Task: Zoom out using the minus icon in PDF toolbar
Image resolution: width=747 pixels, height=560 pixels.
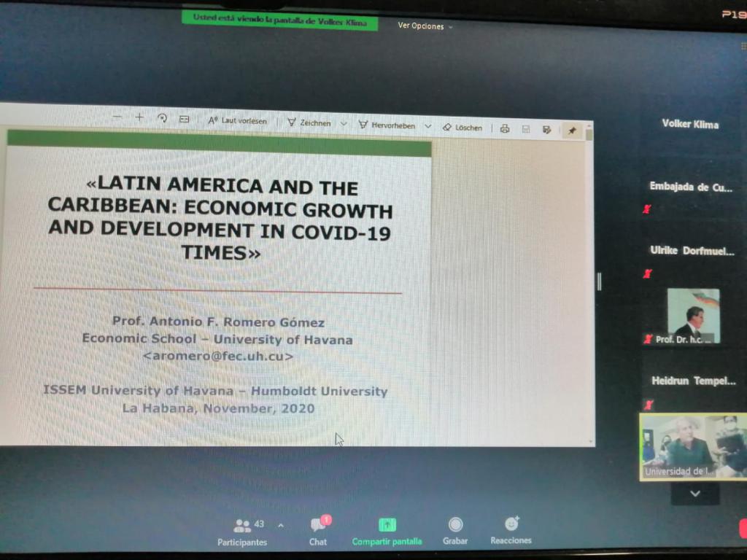Action: click(117, 117)
